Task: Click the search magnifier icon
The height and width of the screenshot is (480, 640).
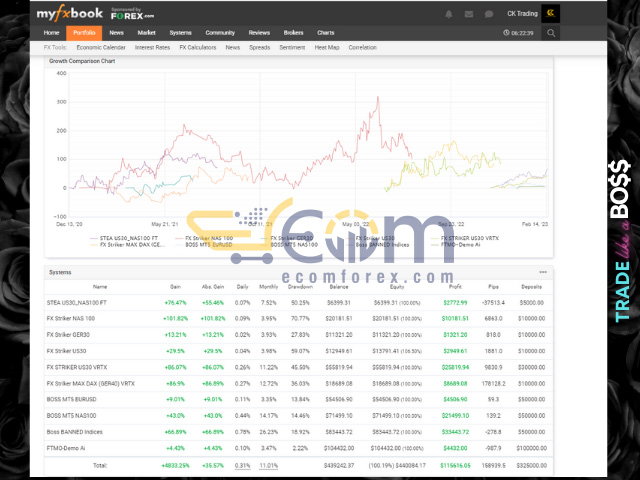Action: coord(551,33)
